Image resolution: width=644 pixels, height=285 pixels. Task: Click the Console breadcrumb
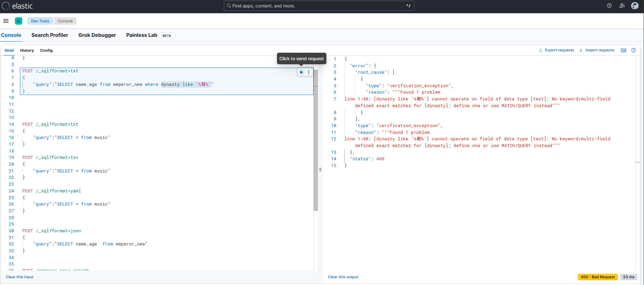(65, 21)
